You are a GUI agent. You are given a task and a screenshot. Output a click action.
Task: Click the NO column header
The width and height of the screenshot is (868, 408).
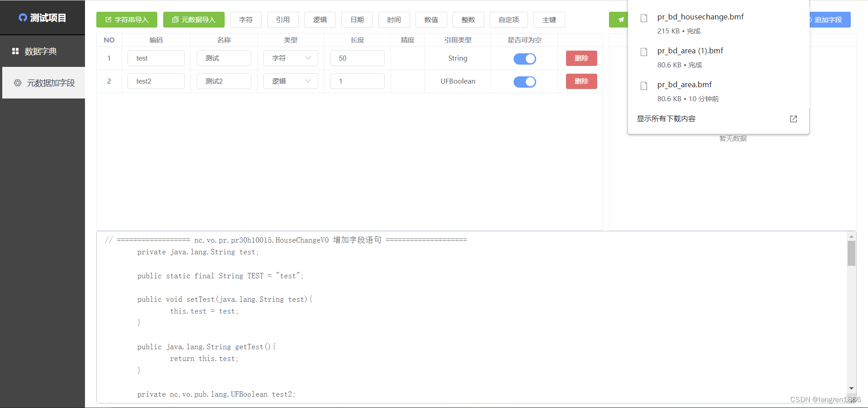[x=109, y=40]
